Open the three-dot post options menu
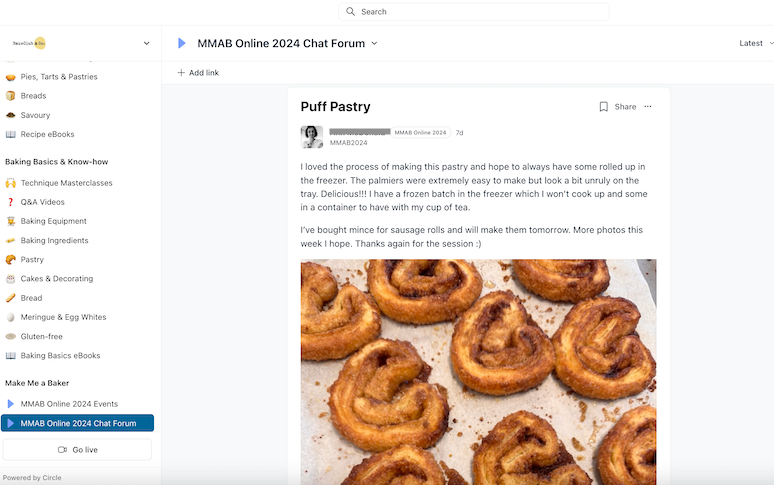This screenshot has width=774, height=485. click(648, 107)
